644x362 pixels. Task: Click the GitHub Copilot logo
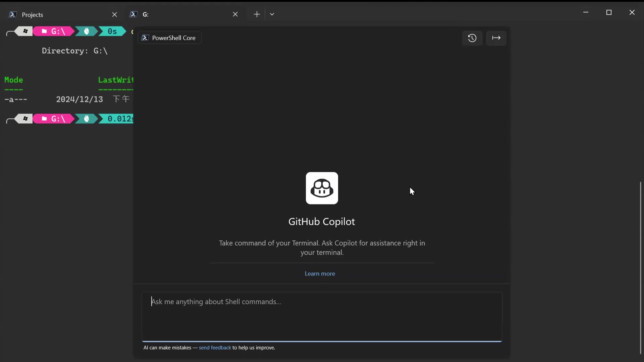(322, 188)
